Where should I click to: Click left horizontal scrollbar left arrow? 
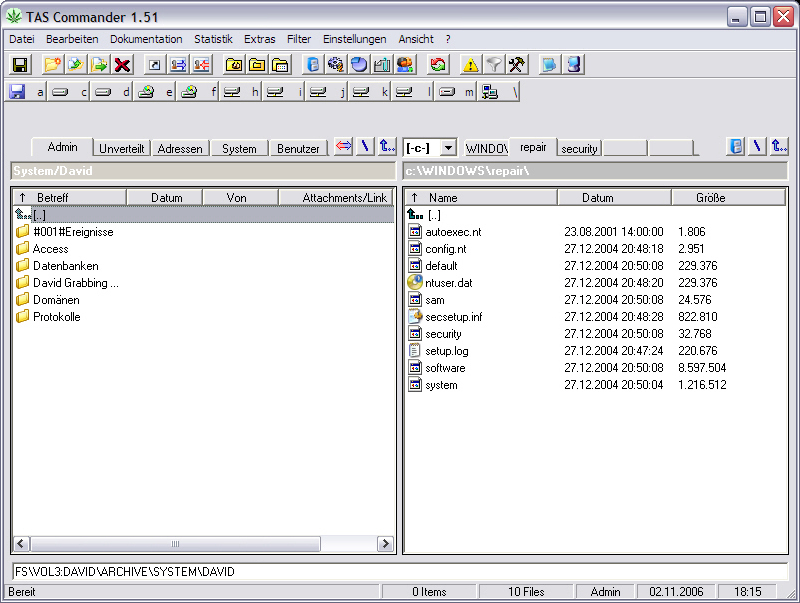coord(21,544)
